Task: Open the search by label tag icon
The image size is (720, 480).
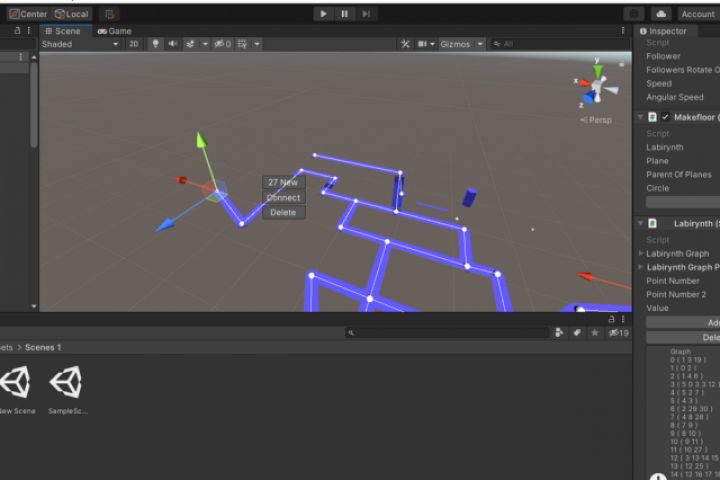Action: (577, 333)
